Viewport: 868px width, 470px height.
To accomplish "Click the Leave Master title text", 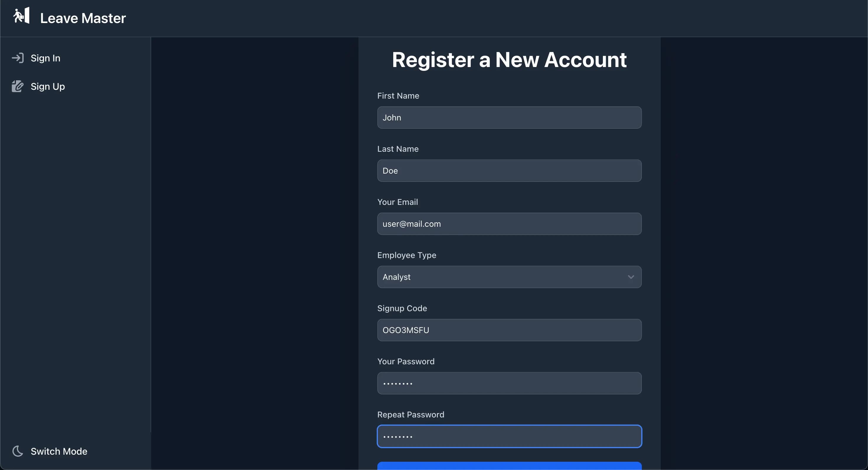I will 83,18.
